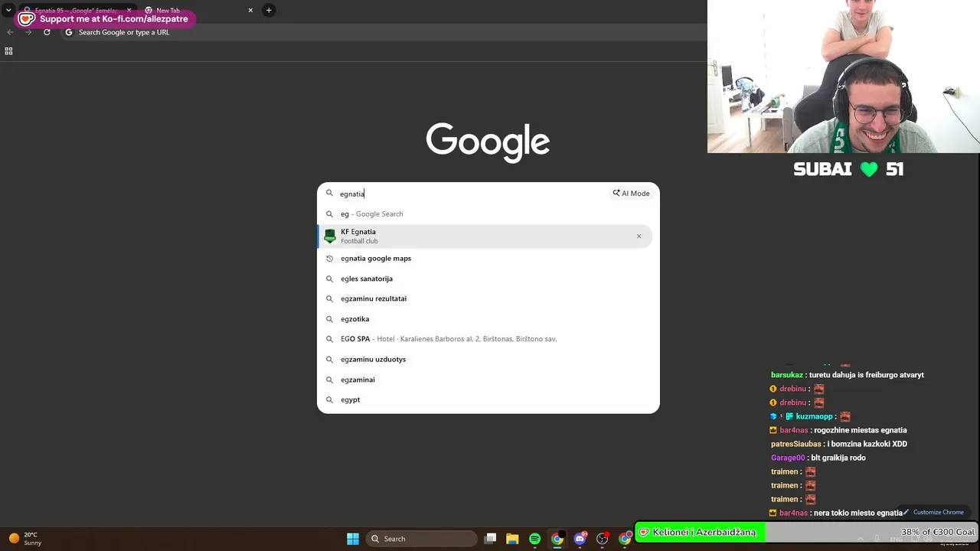Click the history clock icon beside egnatia google maps
The width and height of the screenshot is (980, 551).
(x=330, y=259)
